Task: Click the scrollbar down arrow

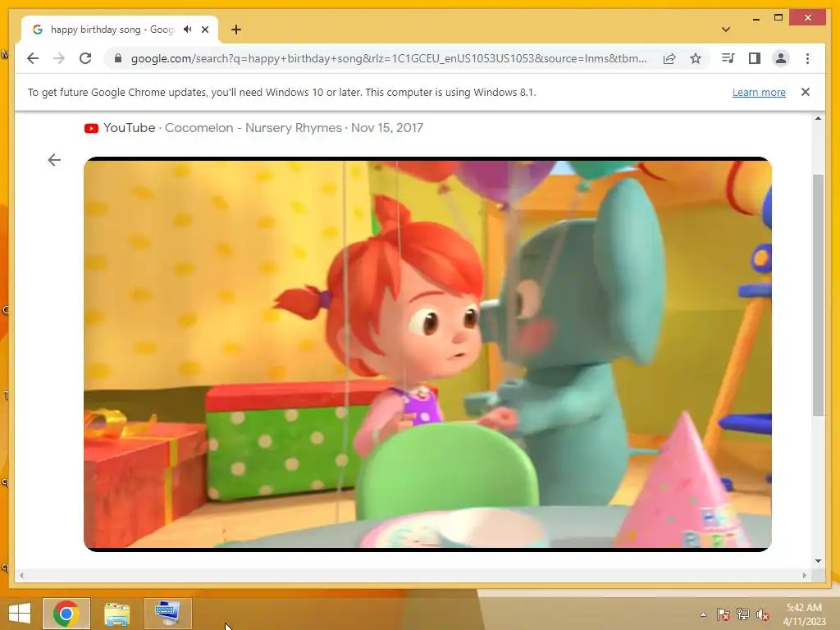Action: point(818,561)
